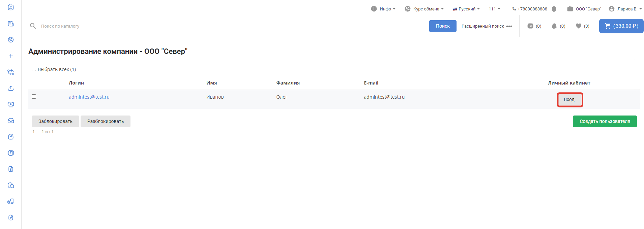Click the inbox tray sidebar icon
The image size is (644, 229).
(x=11, y=121)
